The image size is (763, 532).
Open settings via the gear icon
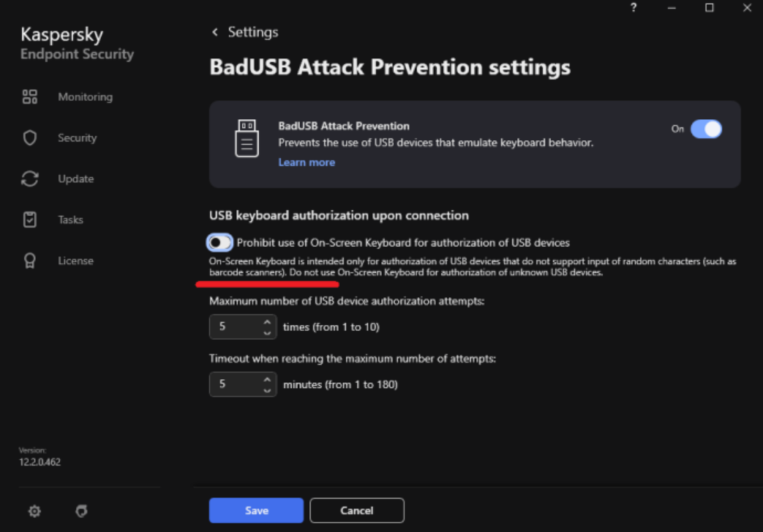pos(34,510)
